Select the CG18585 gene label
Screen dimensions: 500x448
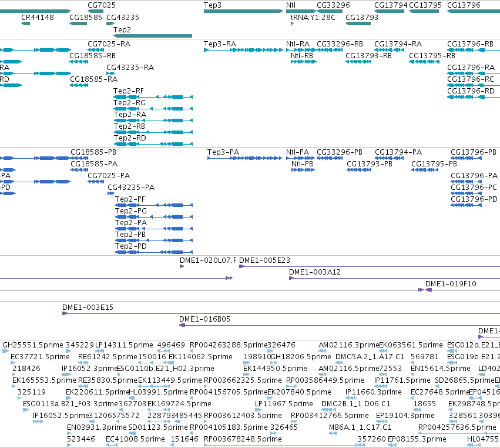pyautogui.click(x=86, y=17)
